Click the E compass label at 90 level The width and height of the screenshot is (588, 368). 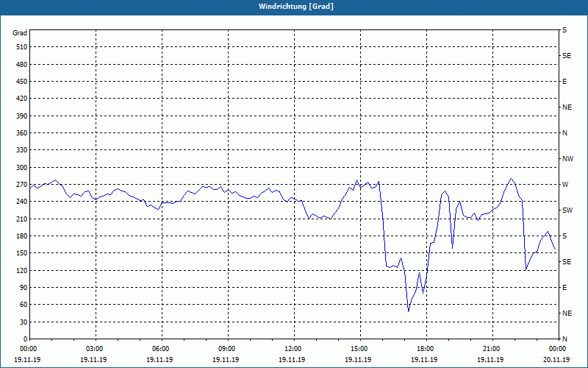[x=564, y=288]
